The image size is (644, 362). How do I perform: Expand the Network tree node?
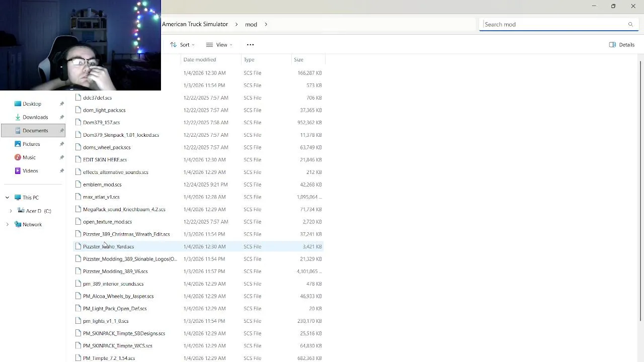tap(7, 225)
